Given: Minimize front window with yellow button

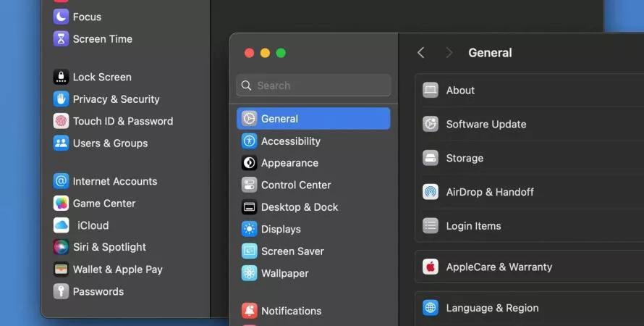Looking at the screenshot, I should coord(265,53).
